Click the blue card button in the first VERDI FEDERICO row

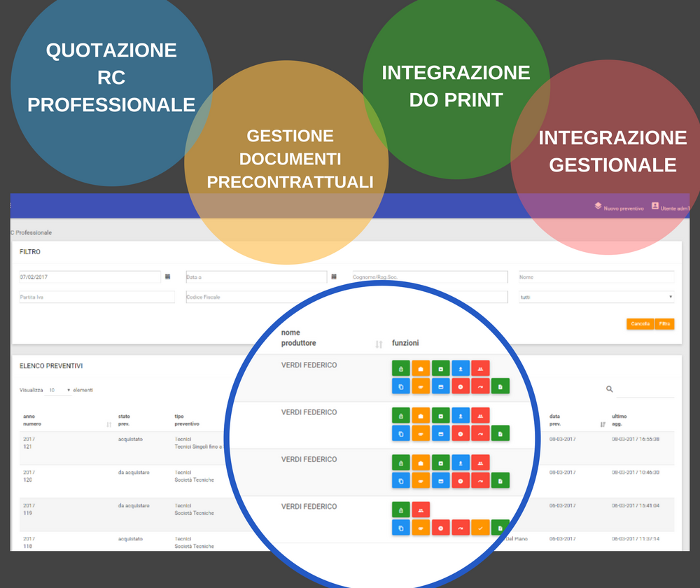point(440,386)
